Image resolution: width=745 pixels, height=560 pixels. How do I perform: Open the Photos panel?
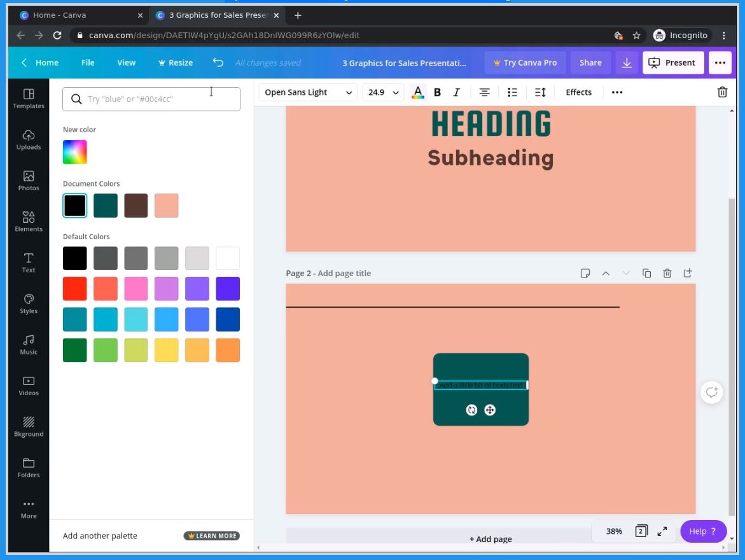28,181
